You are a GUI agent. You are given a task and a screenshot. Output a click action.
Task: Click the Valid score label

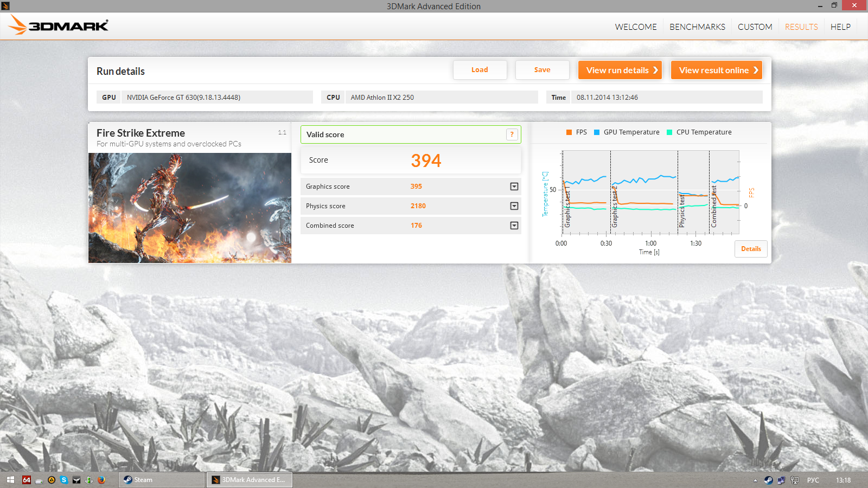pos(325,134)
